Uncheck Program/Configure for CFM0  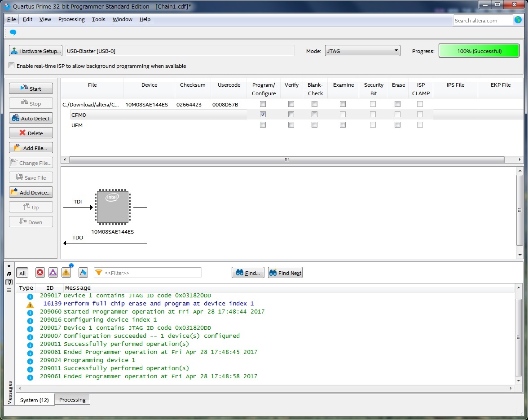[x=263, y=115]
